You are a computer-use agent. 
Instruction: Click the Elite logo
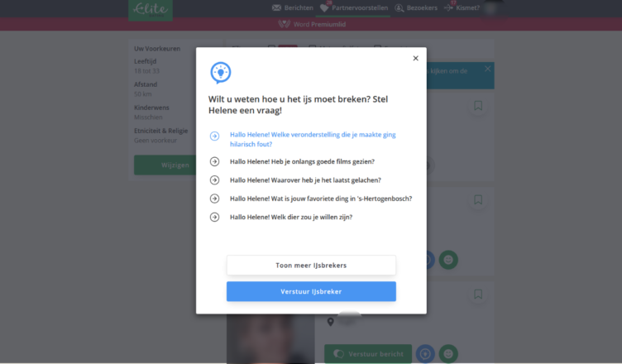point(151,10)
